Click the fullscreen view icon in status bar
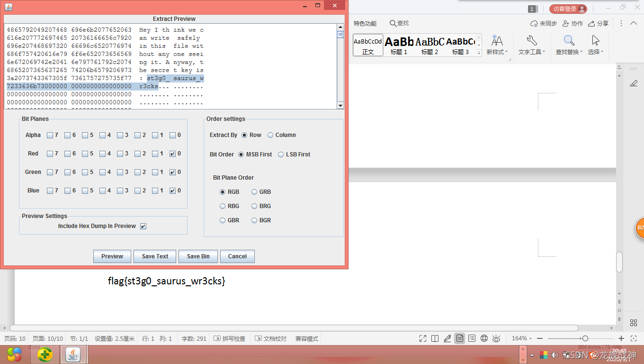 (423, 338)
